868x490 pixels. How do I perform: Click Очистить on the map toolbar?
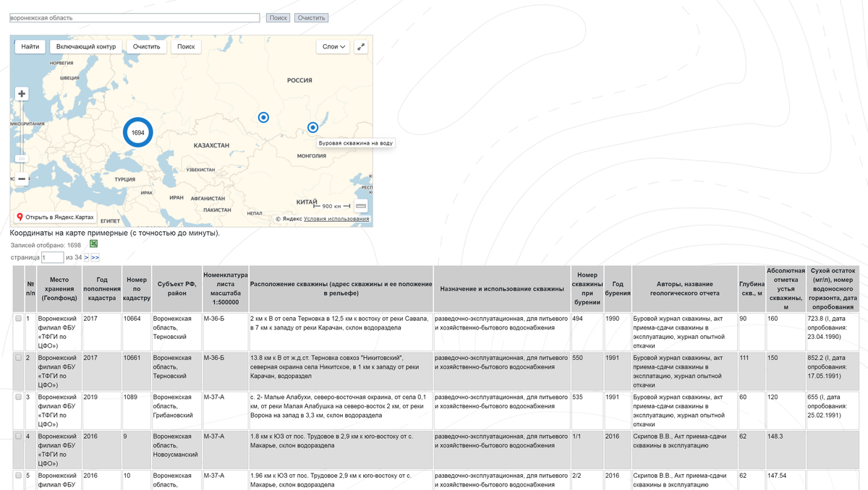(146, 46)
